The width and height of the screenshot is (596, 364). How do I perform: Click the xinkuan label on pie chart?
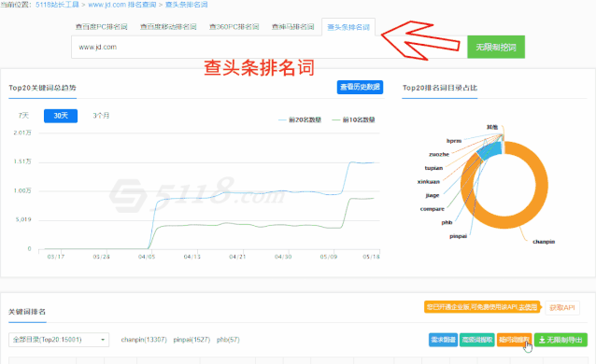click(429, 182)
